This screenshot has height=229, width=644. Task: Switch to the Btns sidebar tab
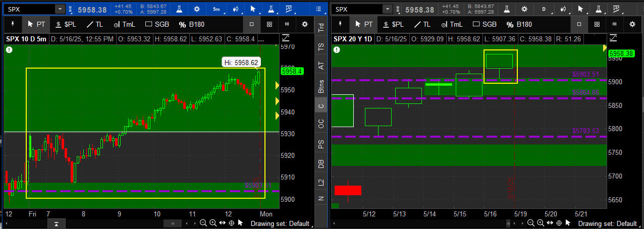click(x=320, y=86)
